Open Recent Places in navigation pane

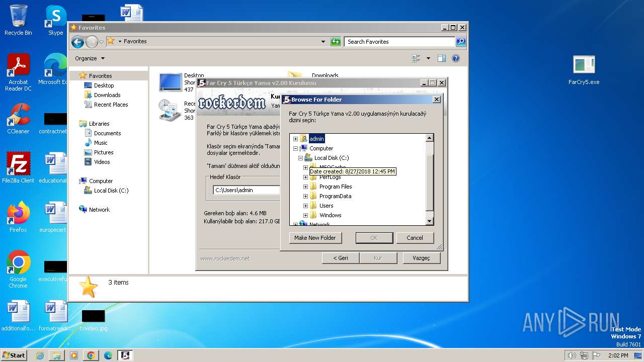coord(111,105)
